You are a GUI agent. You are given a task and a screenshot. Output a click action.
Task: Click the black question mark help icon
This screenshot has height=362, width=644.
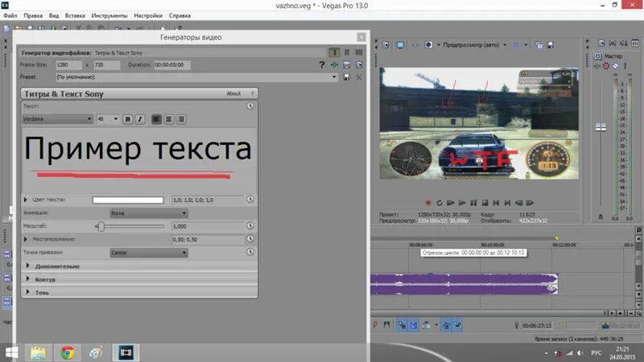tap(321, 65)
